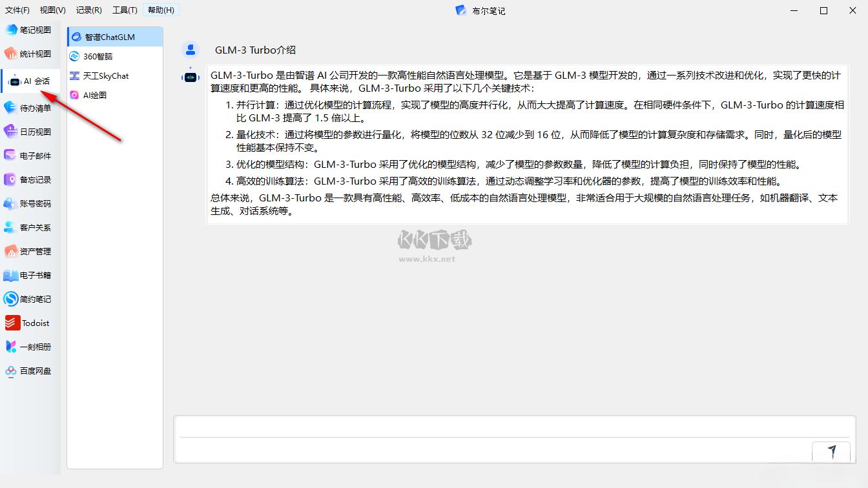The image size is (868, 488).
Task: Open the 工具(T) menu
Action: click(124, 10)
